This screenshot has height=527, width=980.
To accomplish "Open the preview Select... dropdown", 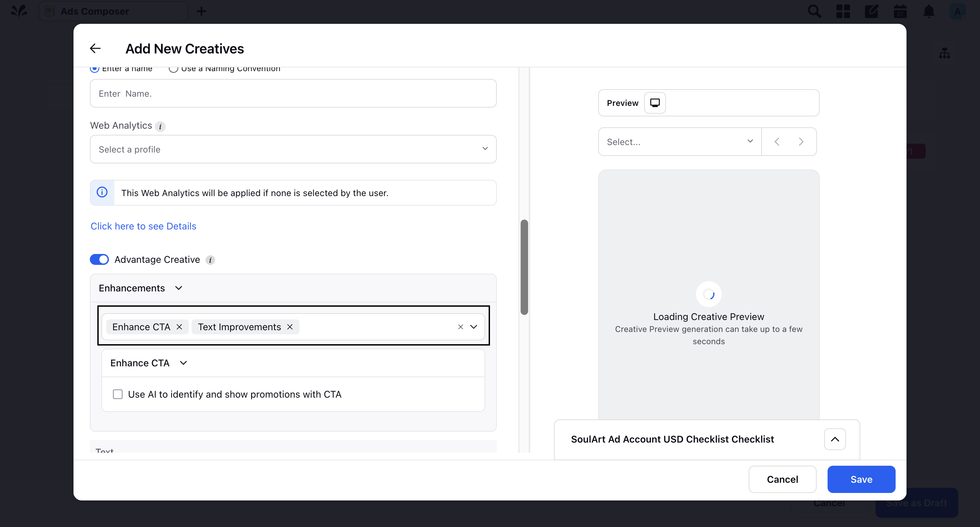I will (680, 142).
